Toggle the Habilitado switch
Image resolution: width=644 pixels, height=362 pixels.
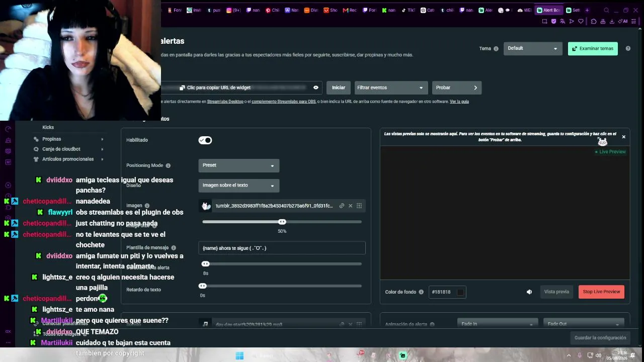click(x=205, y=140)
